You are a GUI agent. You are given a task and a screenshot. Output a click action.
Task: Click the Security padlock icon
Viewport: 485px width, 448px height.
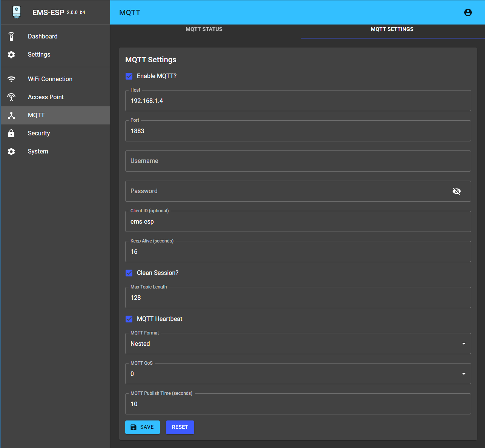11,133
